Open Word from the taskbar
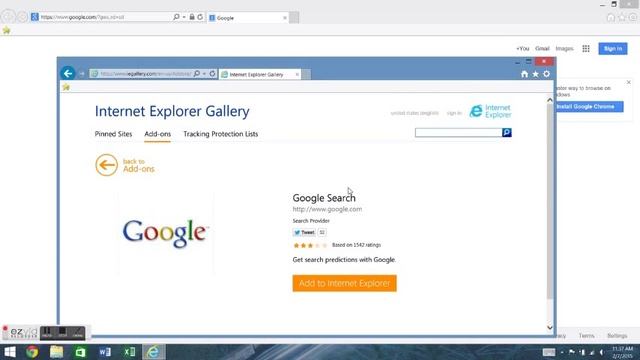The height and width of the screenshot is (360, 640). (x=105, y=352)
